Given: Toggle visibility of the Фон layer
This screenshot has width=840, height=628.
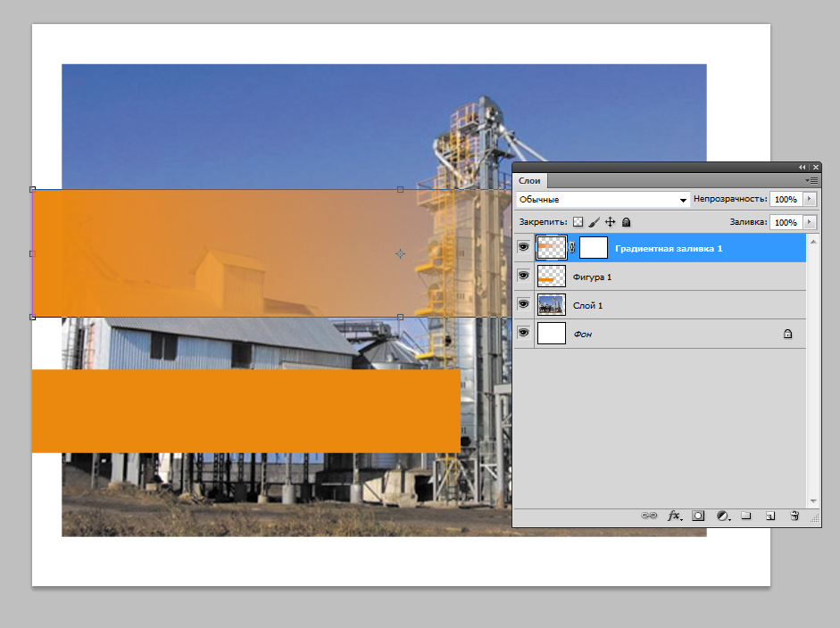Looking at the screenshot, I should point(523,333).
